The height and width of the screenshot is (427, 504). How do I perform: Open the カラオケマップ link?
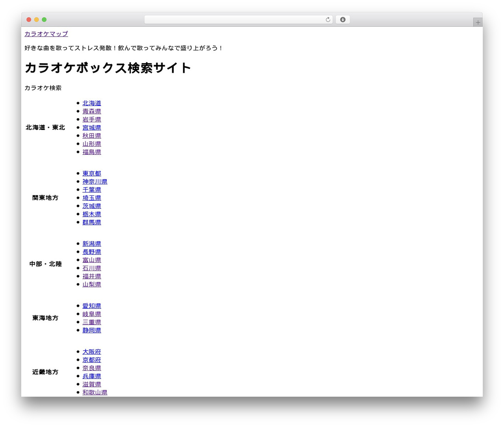[46, 34]
